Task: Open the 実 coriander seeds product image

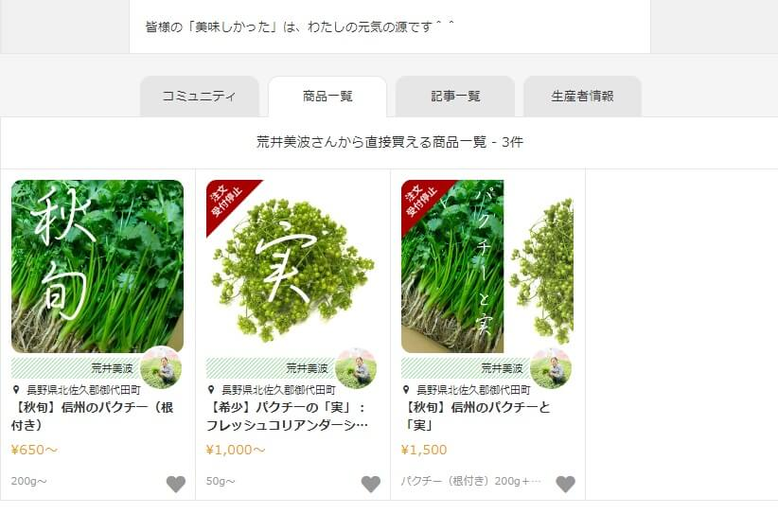Action: pyautogui.click(x=292, y=267)
